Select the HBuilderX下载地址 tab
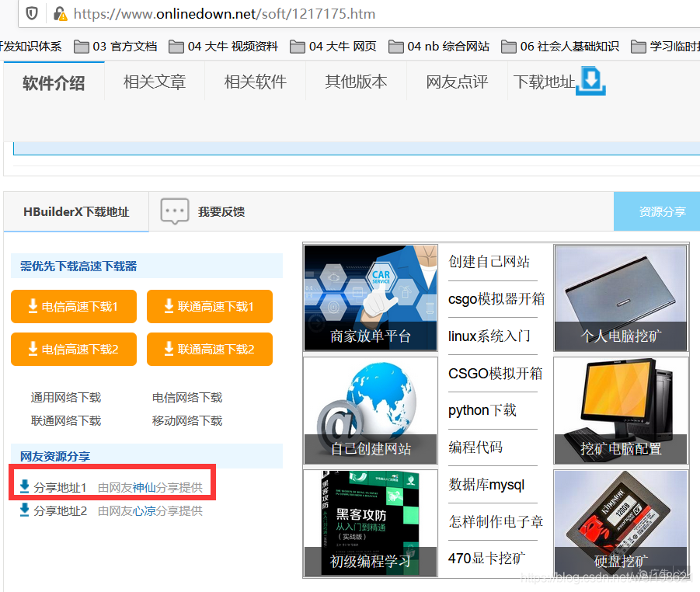This screenshot has height=592, width=700. tap(76, 211)
